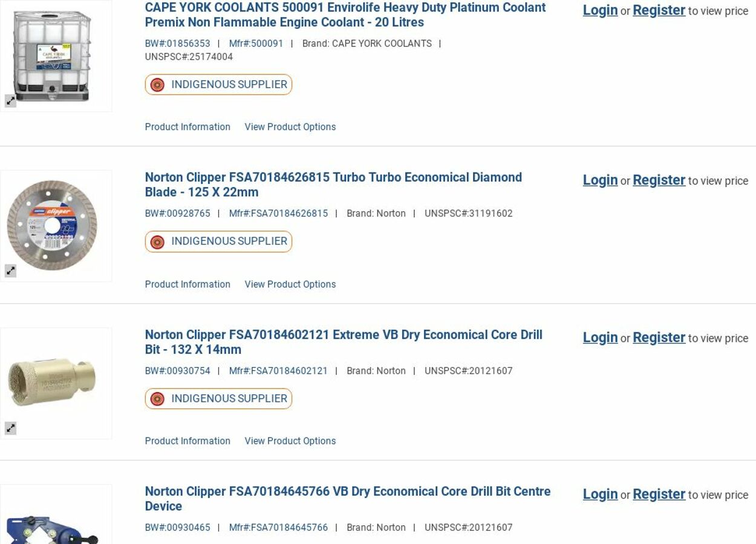Click expand icon on Extreme VB core drill bit image

tap(11, 428)
